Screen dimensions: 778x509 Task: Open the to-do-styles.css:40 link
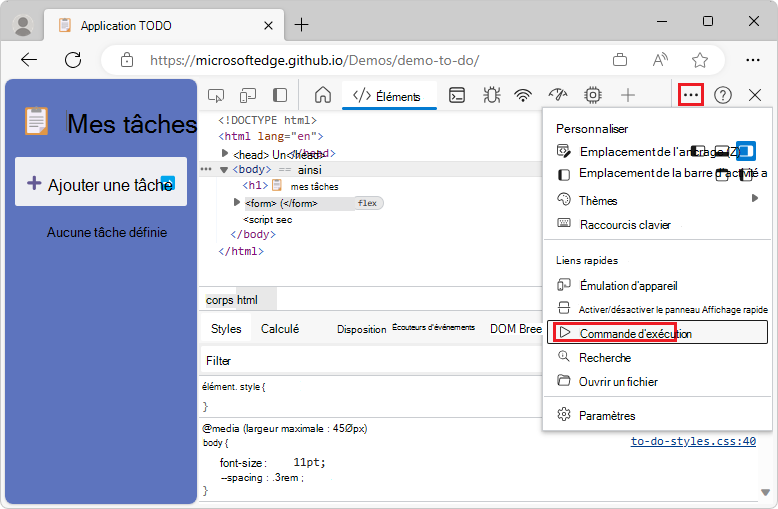693,441
